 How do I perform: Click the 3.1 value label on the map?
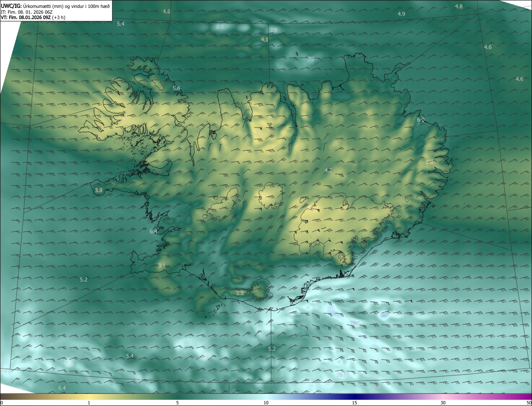(x=162, y=265)
